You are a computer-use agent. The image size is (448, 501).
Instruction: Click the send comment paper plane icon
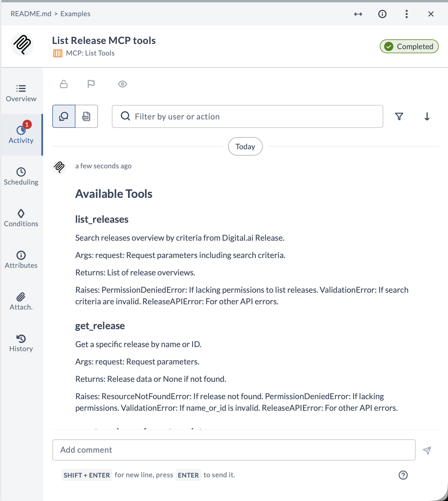pos(427,450)
